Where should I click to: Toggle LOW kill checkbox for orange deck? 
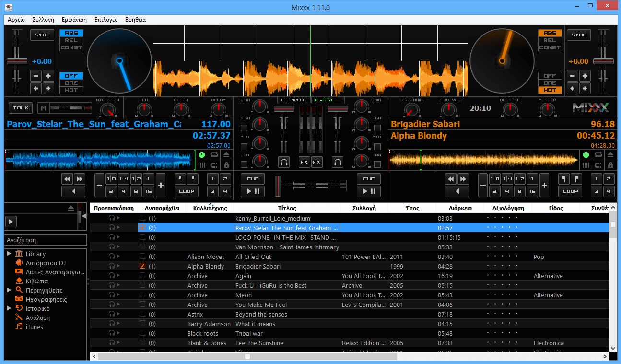[x=377, y=164]
